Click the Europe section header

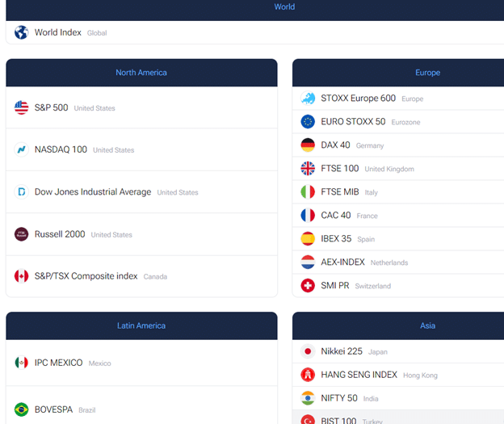pyautogui.click(x=427, y=73)
